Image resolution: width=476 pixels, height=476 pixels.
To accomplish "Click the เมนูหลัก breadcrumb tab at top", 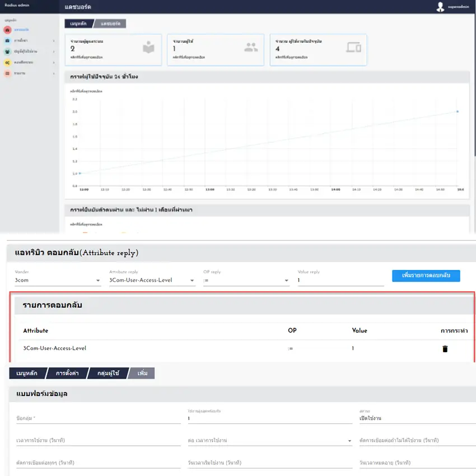I will 78,24.
